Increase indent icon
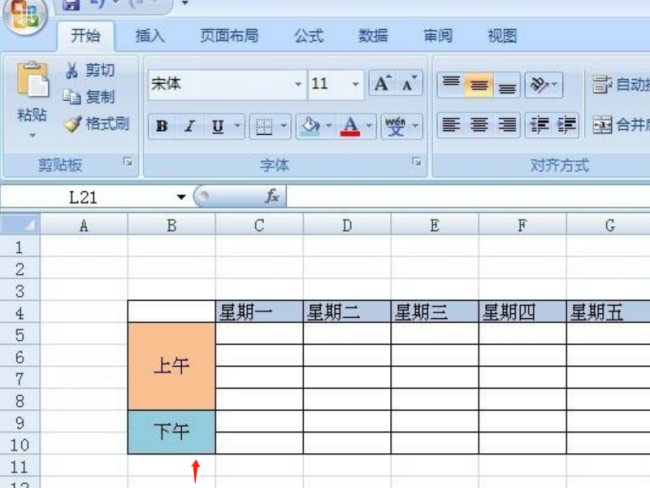The height and width of the screenshot is (488, 650). coord(566,124)
